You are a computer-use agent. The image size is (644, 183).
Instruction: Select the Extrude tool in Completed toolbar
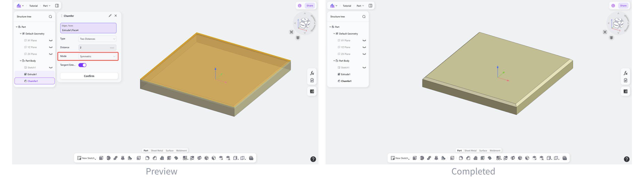[415, 158]
